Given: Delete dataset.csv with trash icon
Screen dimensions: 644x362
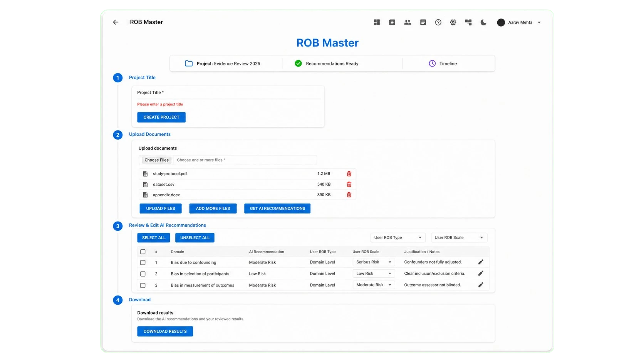Looking at the screenshot, I should (x=349, y=184).
